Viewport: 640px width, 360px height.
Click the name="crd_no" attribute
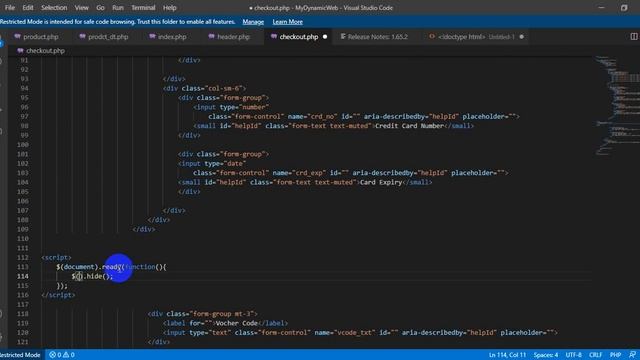click(313, 116)
